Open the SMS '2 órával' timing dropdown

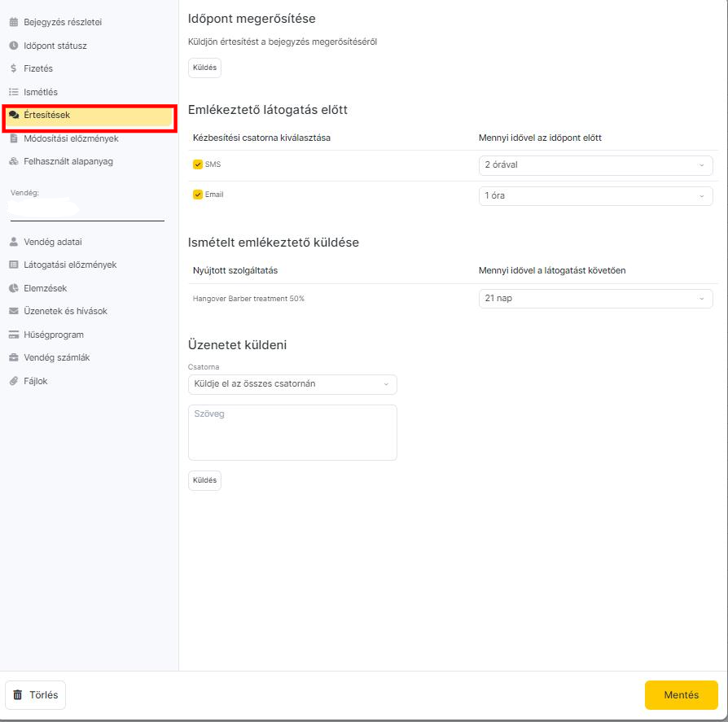tap(596, 165)
